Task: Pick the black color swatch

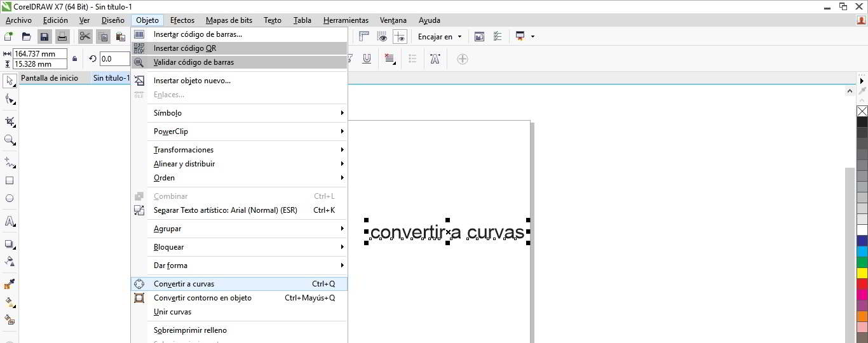Action: [x=862, y=122]
